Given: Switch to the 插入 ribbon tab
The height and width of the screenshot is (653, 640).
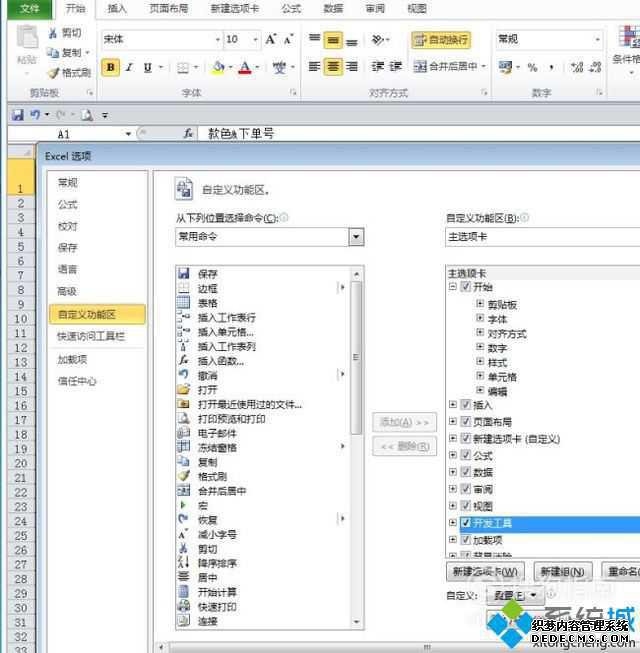Looking at the screenshot, I should click(x=117, y=9).
